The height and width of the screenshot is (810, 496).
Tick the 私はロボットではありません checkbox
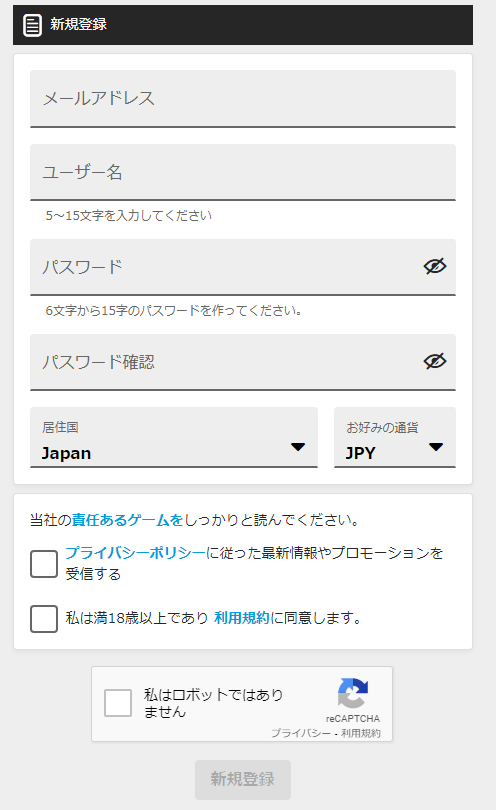pyautogui.click(x=118, y=703)
